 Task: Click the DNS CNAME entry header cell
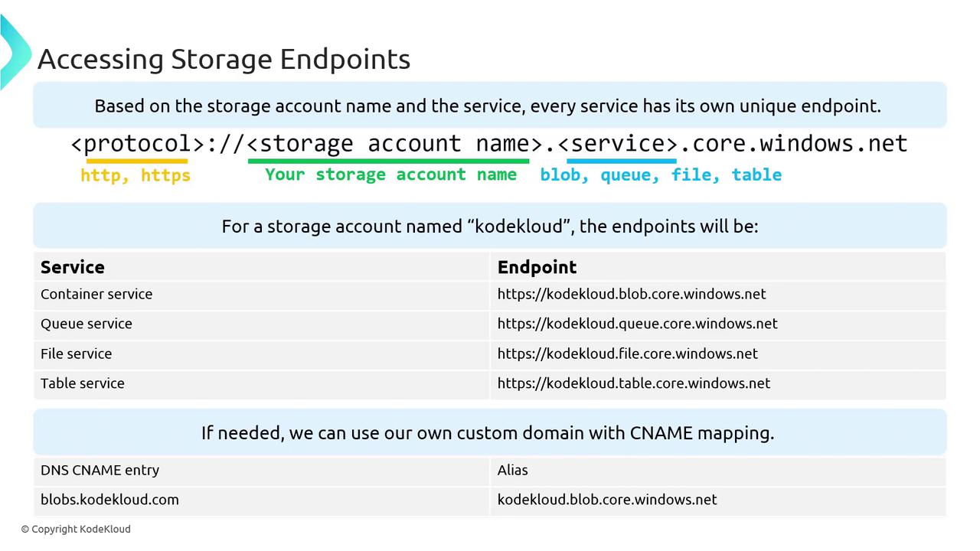click(100, 470)
